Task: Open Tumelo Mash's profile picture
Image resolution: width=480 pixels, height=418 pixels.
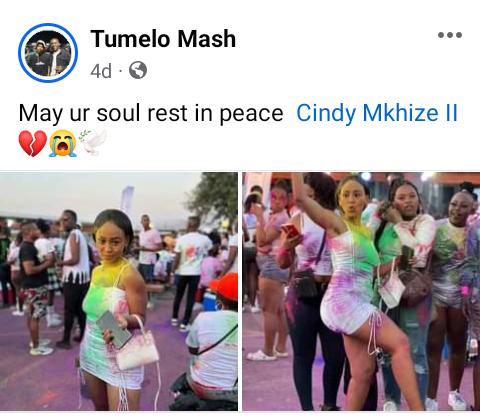Action: (48, 53)
